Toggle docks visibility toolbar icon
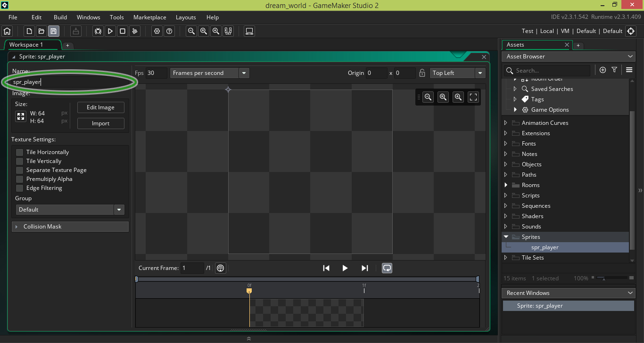Screen dimensions: 644x343 (228, 31)
